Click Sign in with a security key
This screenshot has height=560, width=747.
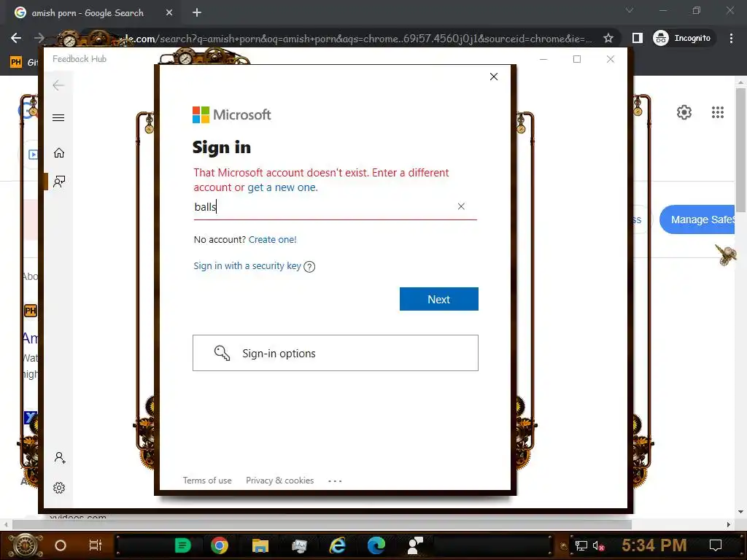click(x=247, y=265)
